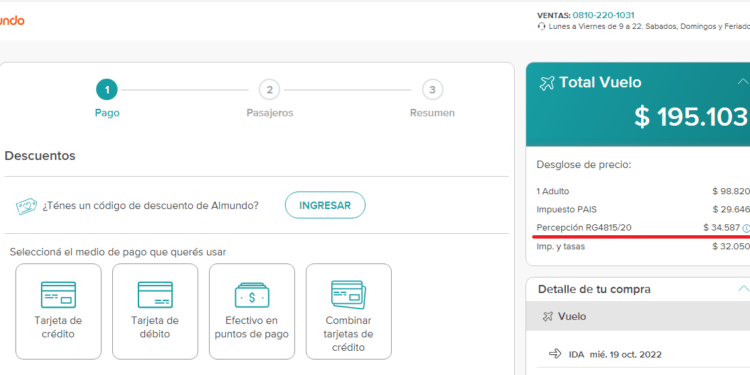The height and width of the screenshot is (375, 750).
Task: Select step 1 Pago circle
Action: tap(107, 89)
